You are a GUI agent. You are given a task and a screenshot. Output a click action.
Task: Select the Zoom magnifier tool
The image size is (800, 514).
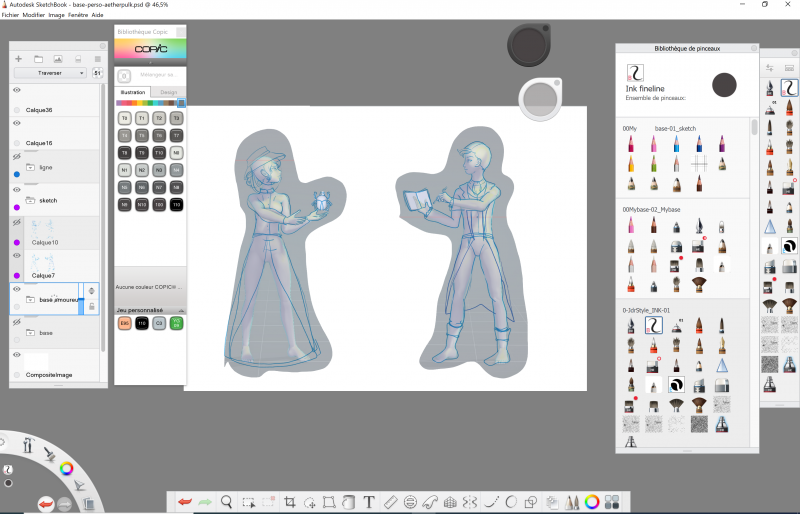[227, 502]
